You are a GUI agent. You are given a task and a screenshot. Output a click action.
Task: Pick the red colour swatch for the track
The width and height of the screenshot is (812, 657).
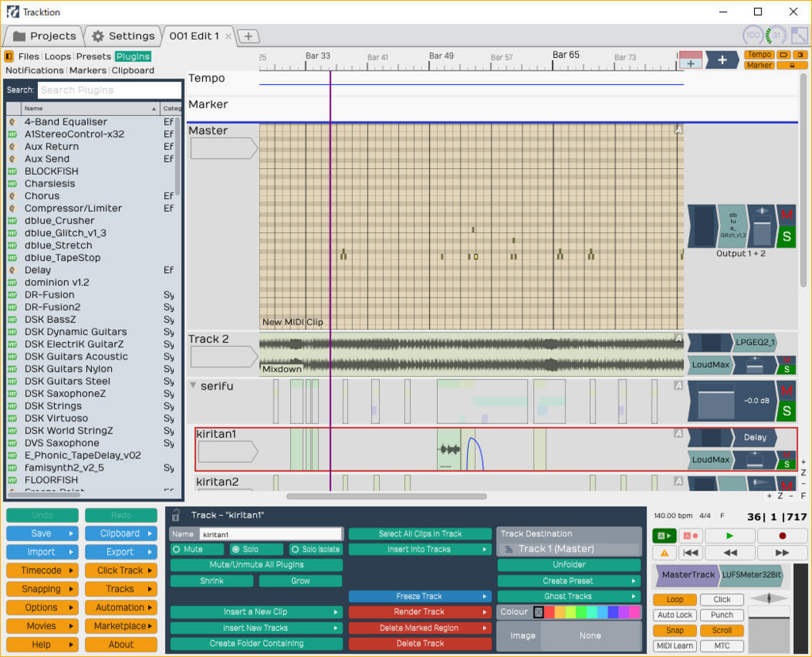coord(550,613)
